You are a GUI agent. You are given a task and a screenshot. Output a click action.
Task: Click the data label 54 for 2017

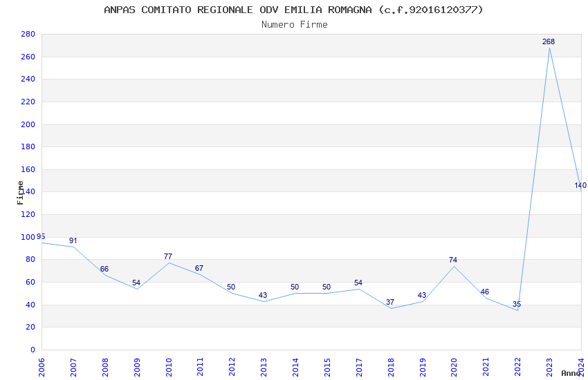pos(358,283)
